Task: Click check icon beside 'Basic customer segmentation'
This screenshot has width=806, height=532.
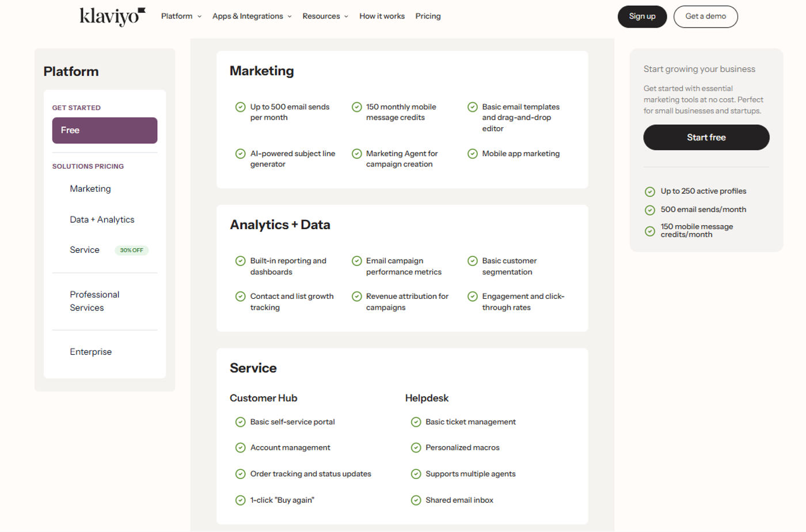Action: (473, 261)
